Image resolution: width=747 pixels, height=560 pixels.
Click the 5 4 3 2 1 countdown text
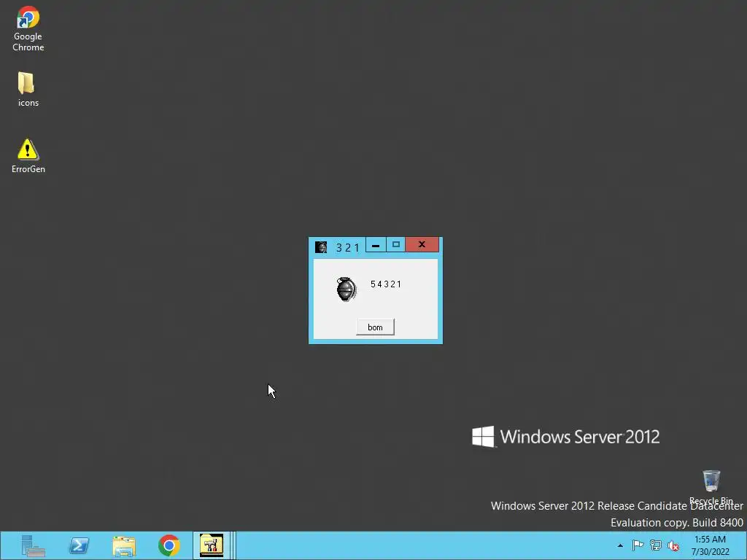coord(386,284)
